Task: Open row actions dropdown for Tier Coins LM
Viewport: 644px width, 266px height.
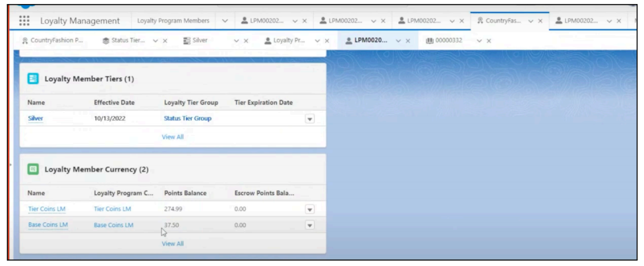Action: (x=309, y=209)
